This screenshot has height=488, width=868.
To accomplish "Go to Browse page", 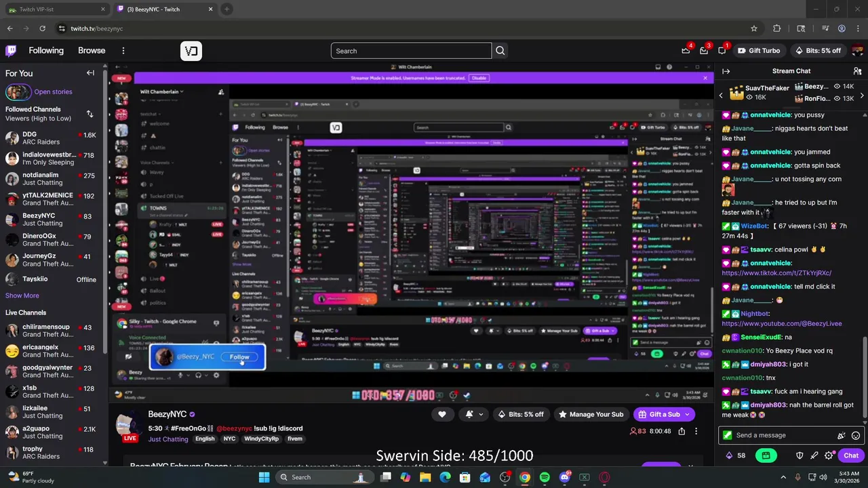I will click(x=92, y=51).
